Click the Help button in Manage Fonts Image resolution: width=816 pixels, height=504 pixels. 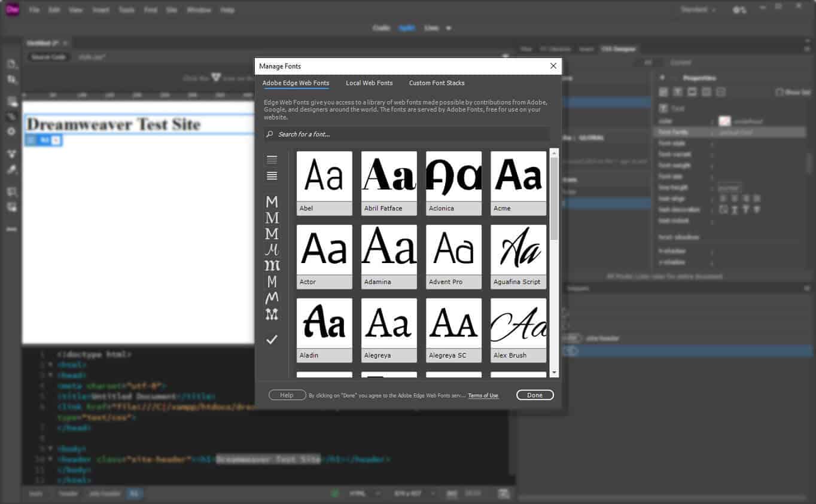coord(287,395)
